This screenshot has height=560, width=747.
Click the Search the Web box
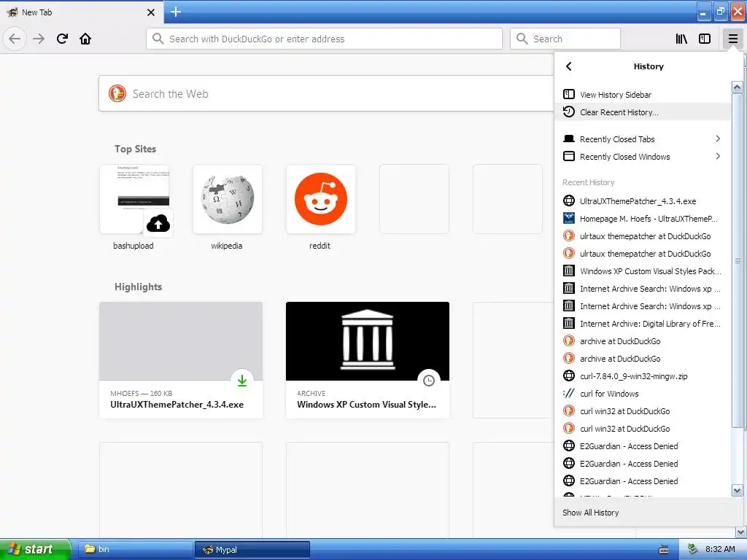(326, 93)
